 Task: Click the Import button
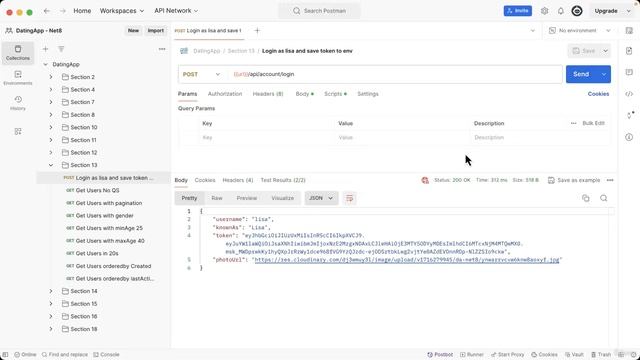[156, 31]
